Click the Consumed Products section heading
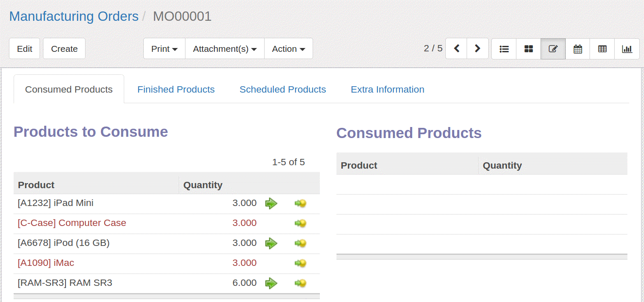Viewport: 644px width, 302px height. click(x=409, y=133)
